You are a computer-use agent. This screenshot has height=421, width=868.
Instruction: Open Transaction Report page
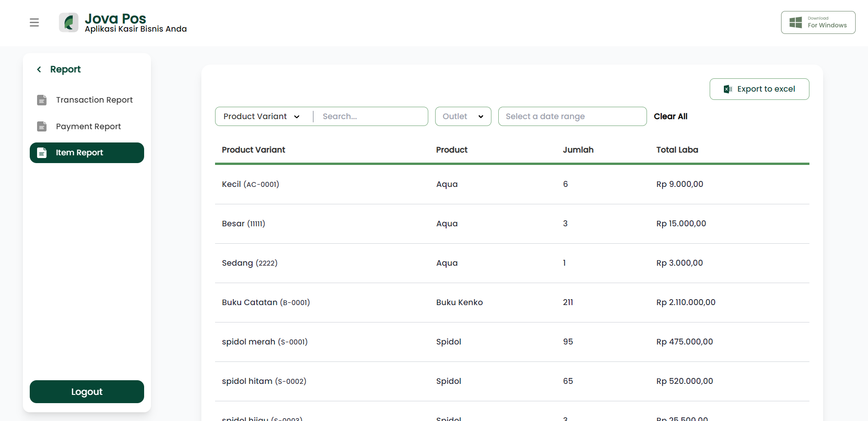[87, 100]
